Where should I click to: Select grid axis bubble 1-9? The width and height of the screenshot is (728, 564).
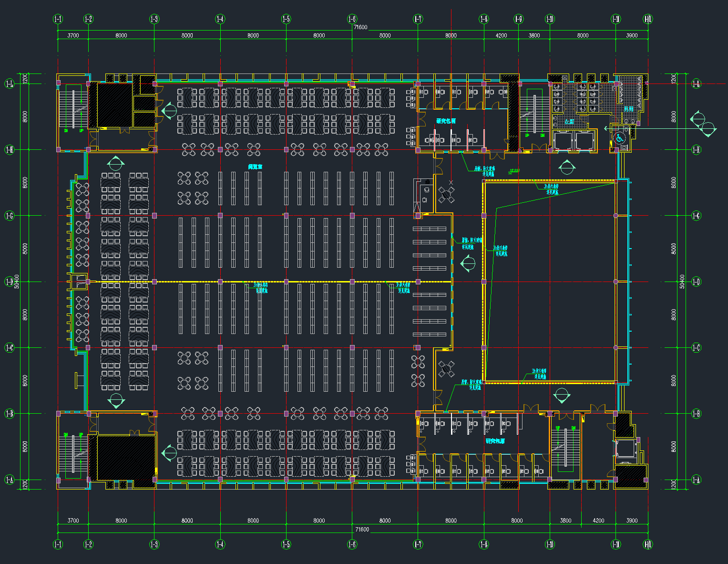518,19
